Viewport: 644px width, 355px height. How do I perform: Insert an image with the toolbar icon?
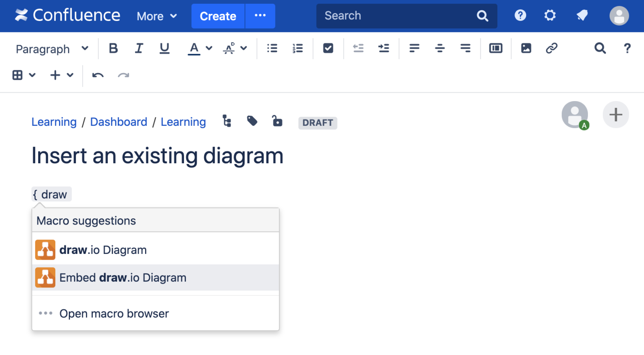tap(526, 48)
